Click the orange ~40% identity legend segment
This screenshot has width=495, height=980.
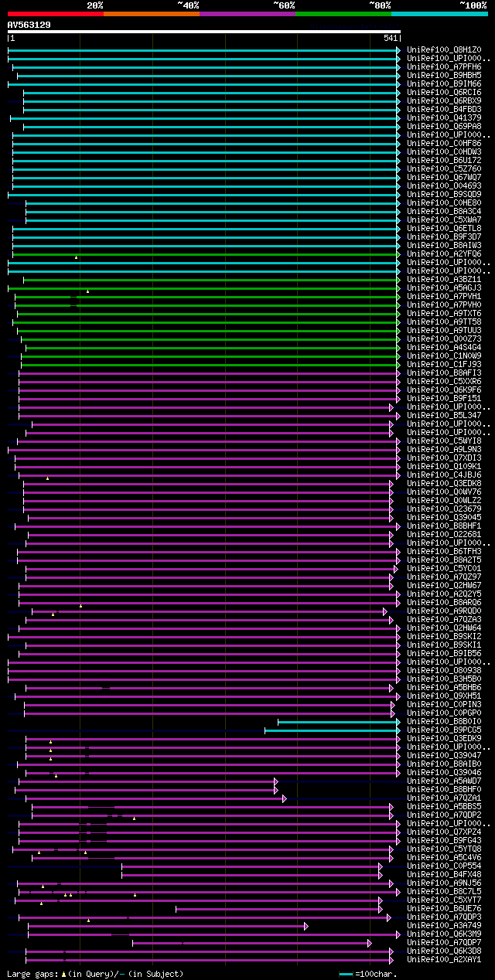pos(151,14)
